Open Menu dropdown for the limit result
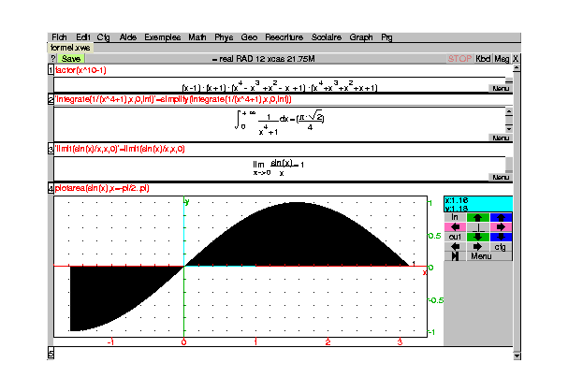 tap(501, 177)
